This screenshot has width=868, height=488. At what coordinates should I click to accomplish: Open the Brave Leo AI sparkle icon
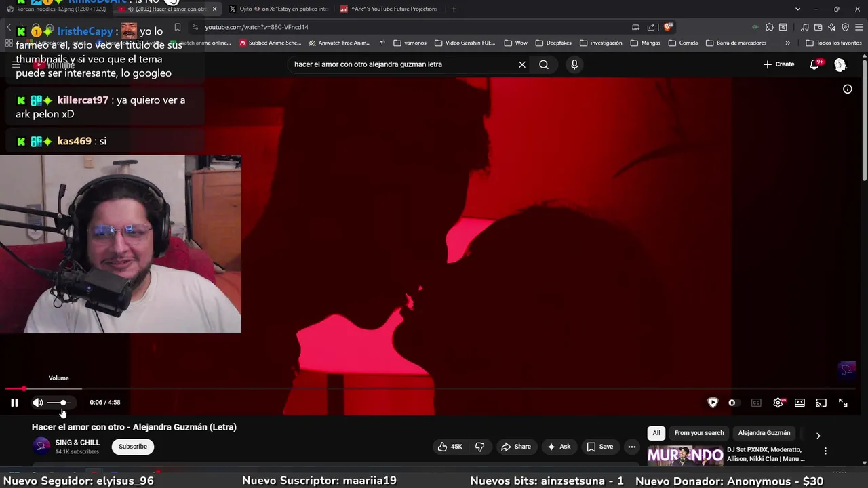832,27
